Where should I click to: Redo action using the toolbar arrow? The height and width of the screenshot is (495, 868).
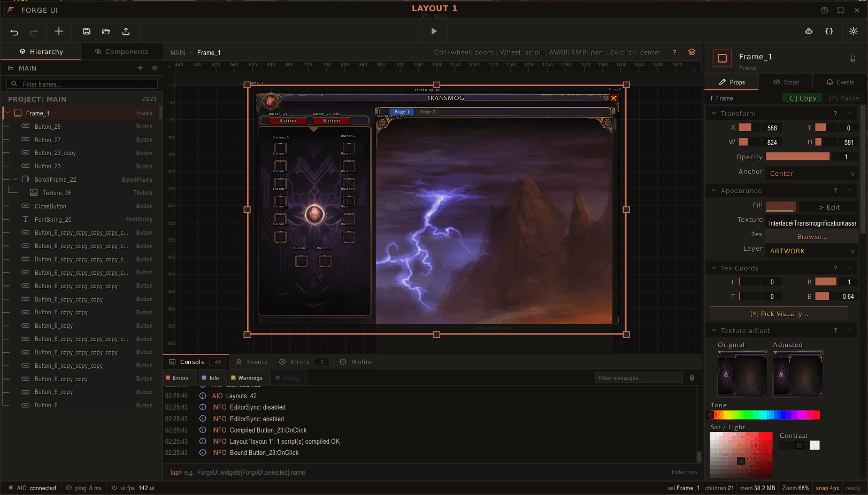pos(34,32)
